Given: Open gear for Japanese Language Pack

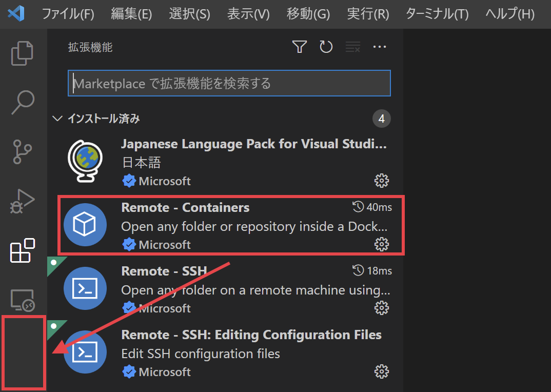Looking at the screenshot, I should tap(382, 181).
